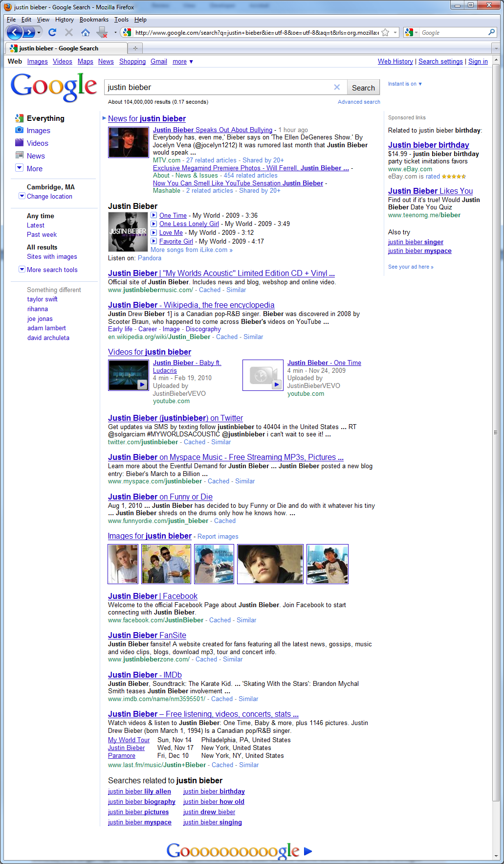Viewport: 504px width, 864px height.
Task: Stop loading with the X toolbar icon
Action: click(x=69, y=32)
